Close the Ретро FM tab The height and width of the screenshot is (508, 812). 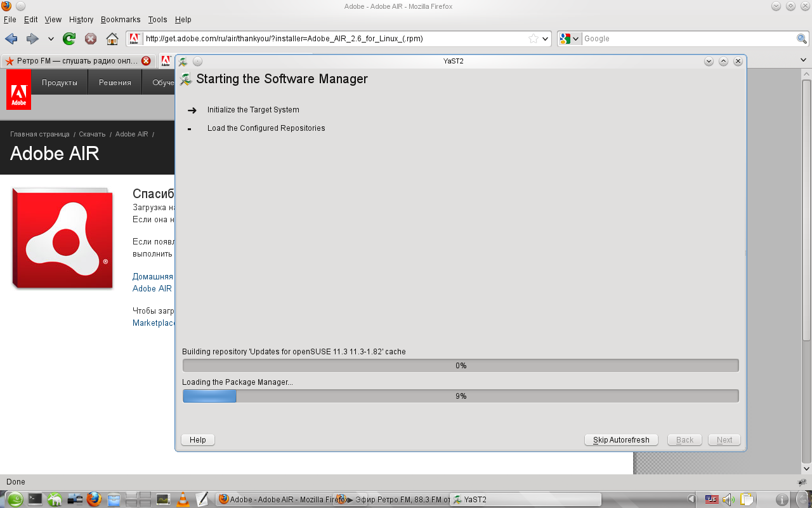146,61
